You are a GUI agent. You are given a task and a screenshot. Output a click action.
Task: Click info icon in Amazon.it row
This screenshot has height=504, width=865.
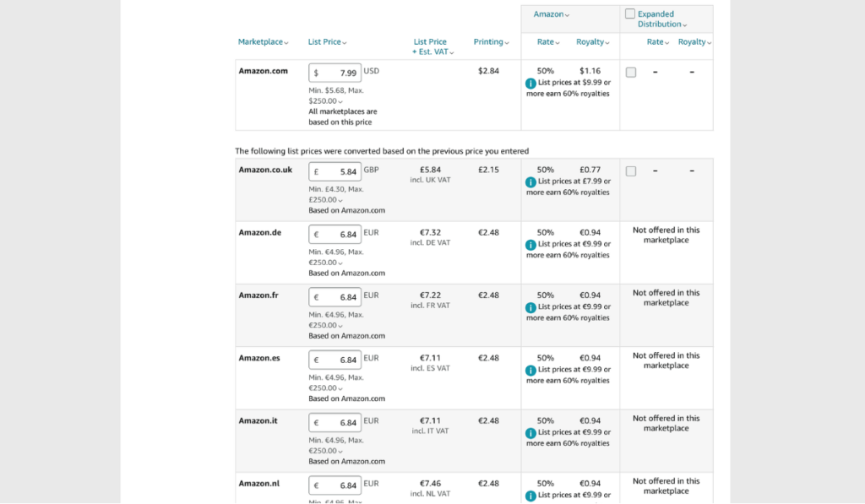530,433
